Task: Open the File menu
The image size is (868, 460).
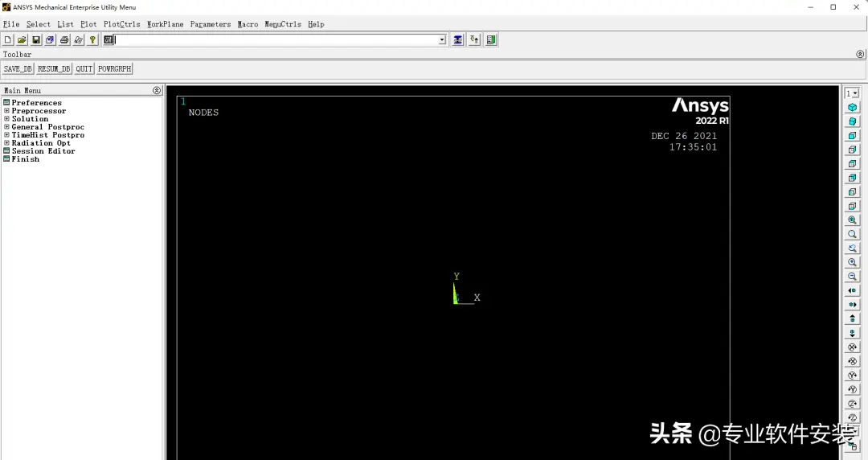Action: pos(11,24)
